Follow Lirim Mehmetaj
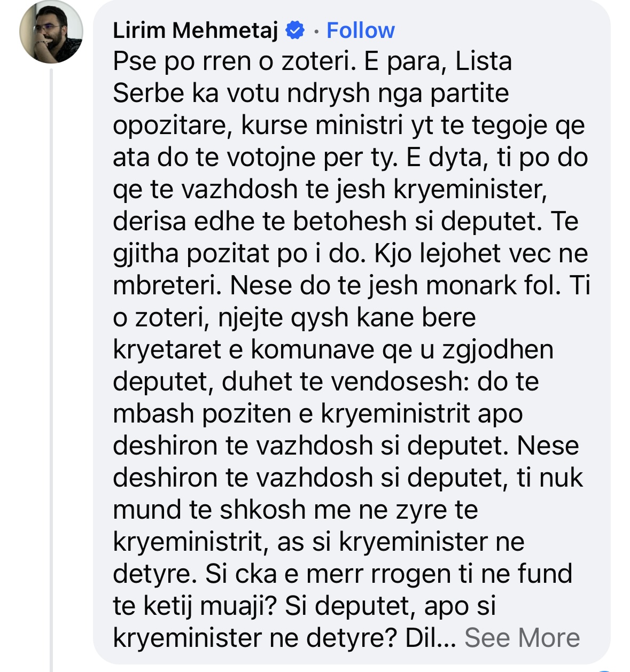Image resolution: width=630 pixels, height=672 pixels. (x=360, y=30)
